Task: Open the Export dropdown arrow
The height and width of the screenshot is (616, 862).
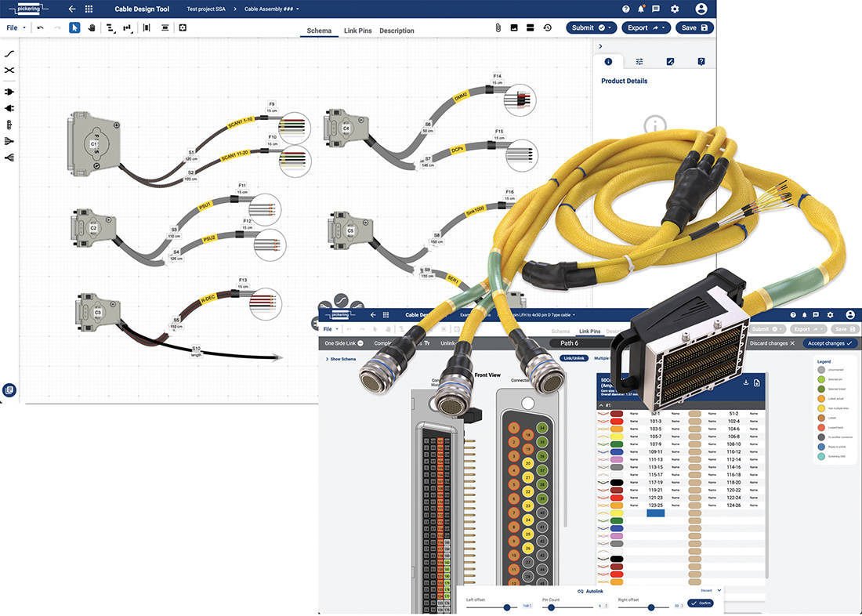Action: (x=663, y=27)
